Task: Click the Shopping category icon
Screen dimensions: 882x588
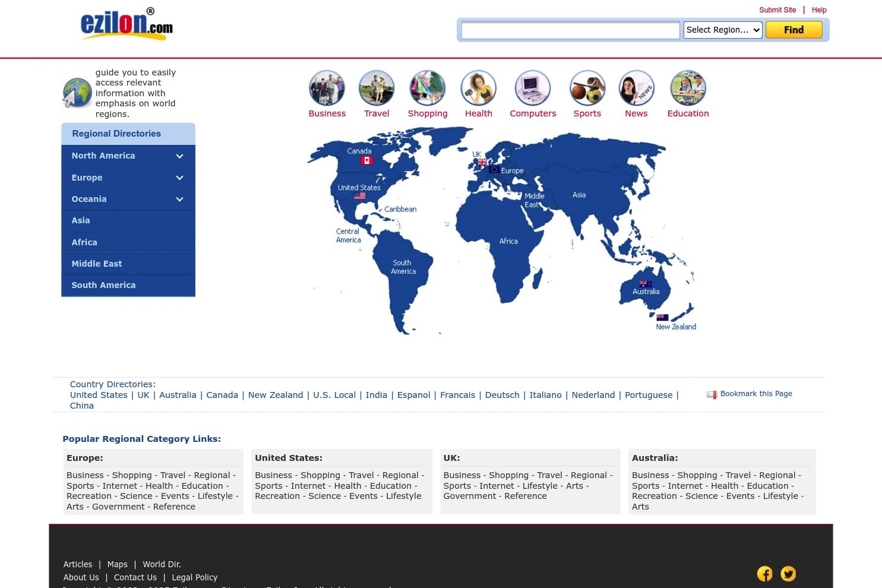Action: (427, 87)
